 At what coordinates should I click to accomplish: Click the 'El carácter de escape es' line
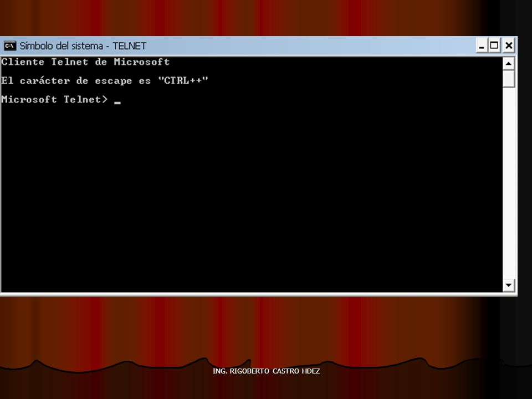pos(105,81)
